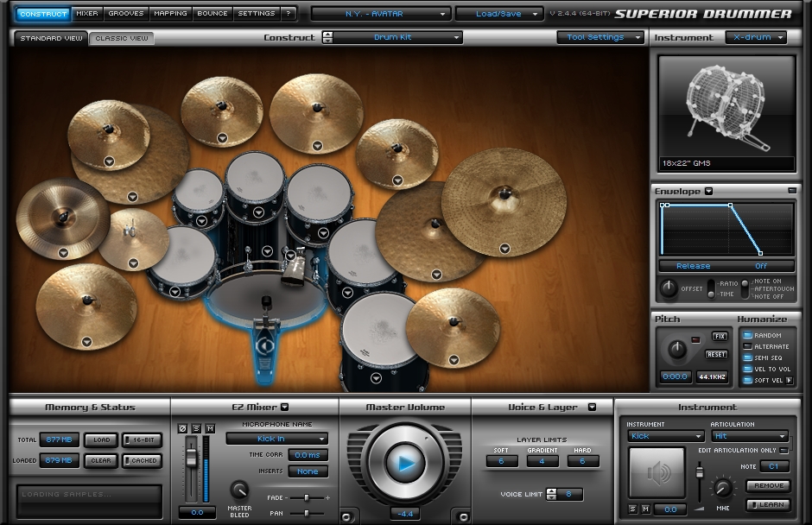Open the large ride cymbal selector arrow
The image size is (812, 525).
(505, 249)
